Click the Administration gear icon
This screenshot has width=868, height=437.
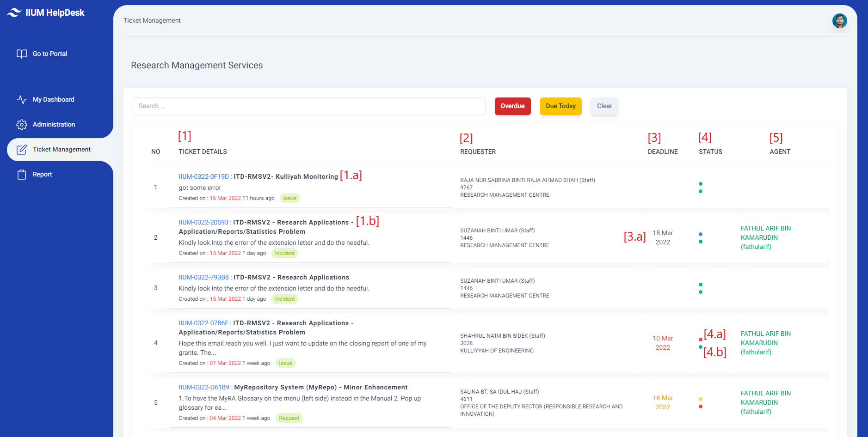pos(22,124)
